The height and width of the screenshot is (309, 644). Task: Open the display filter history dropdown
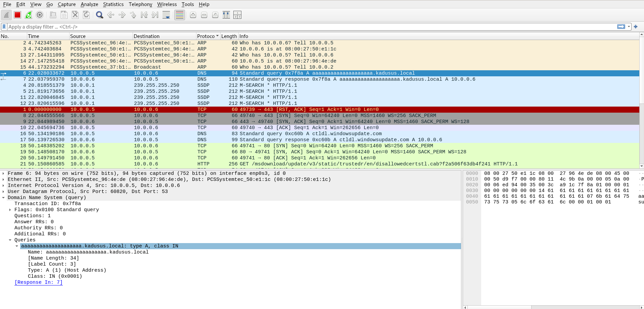pyautogui.click(x=629, y=27)
